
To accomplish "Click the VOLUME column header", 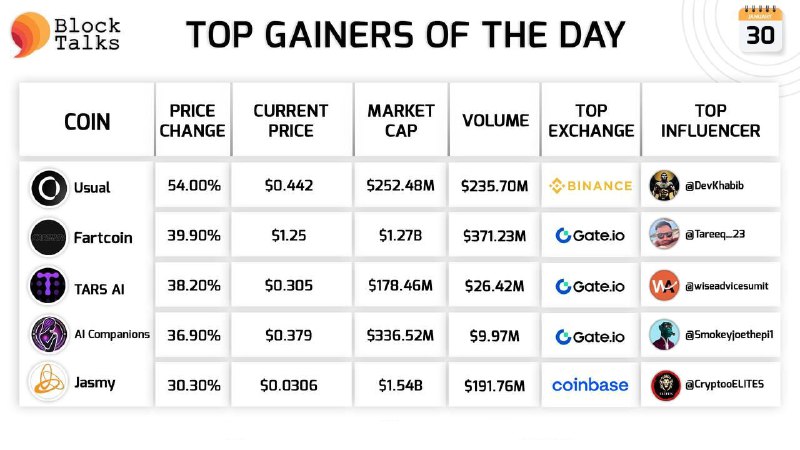I will click(x=495, y=120).
